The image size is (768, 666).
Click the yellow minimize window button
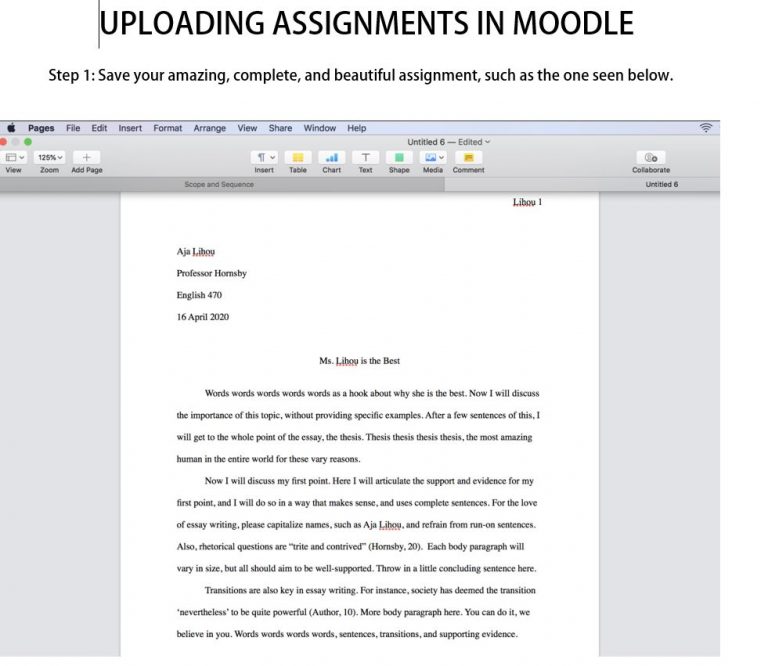click(x=16, y=142)
